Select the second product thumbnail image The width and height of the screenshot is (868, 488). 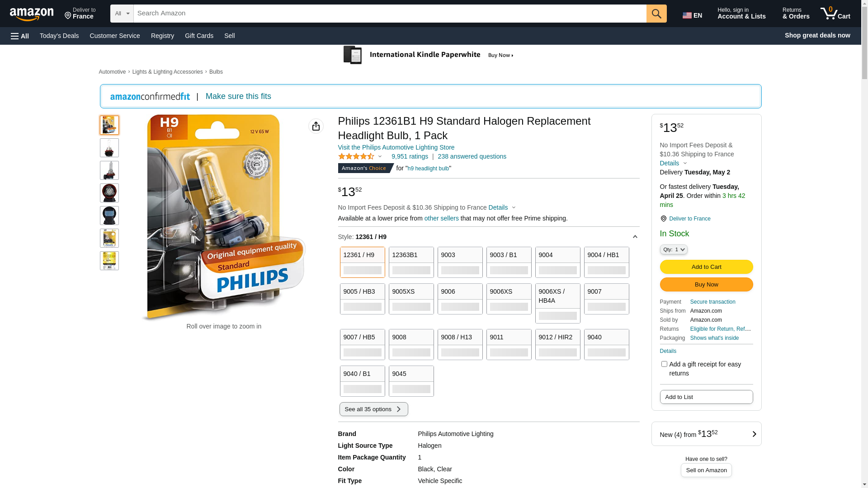(109, 148)
